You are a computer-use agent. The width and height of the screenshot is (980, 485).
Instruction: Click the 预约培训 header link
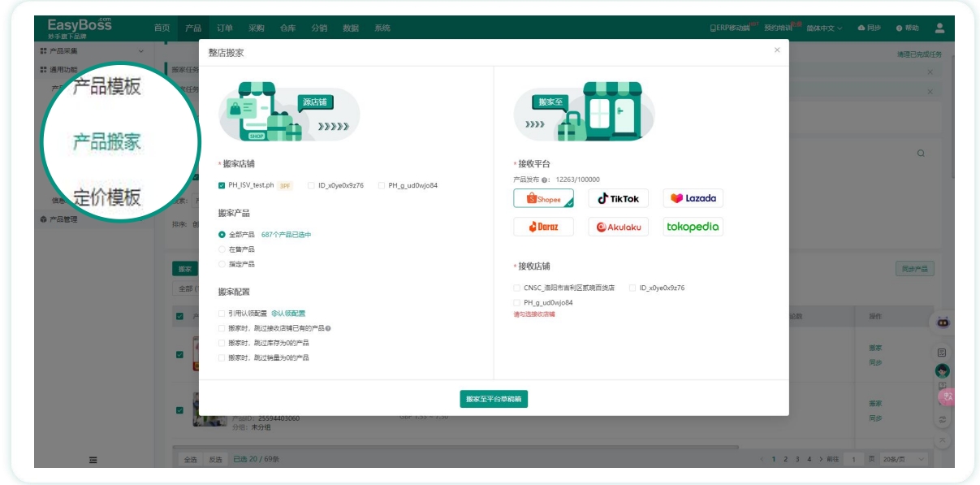click(x=778, y=28)
